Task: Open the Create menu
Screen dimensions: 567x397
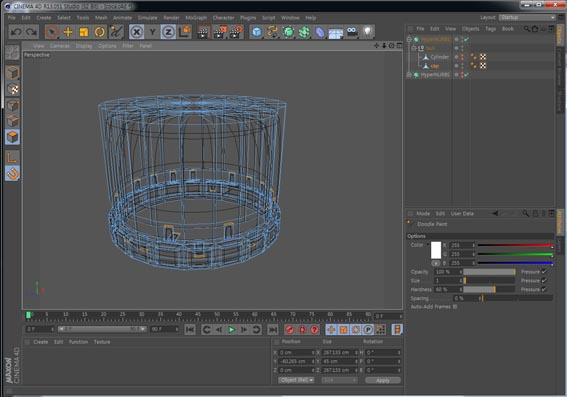Action: [x=44, y=18]
